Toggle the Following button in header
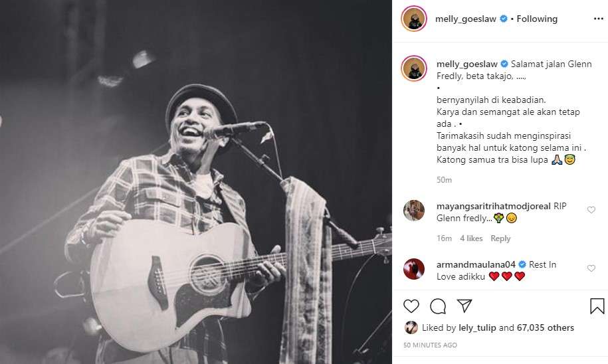 tap(537, 19)
